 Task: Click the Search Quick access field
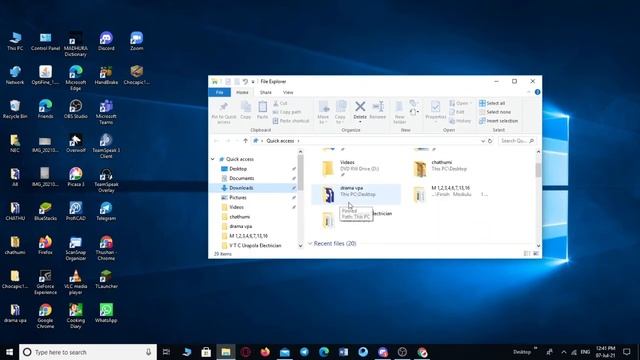pyautogui.click(x=517, y=141)
